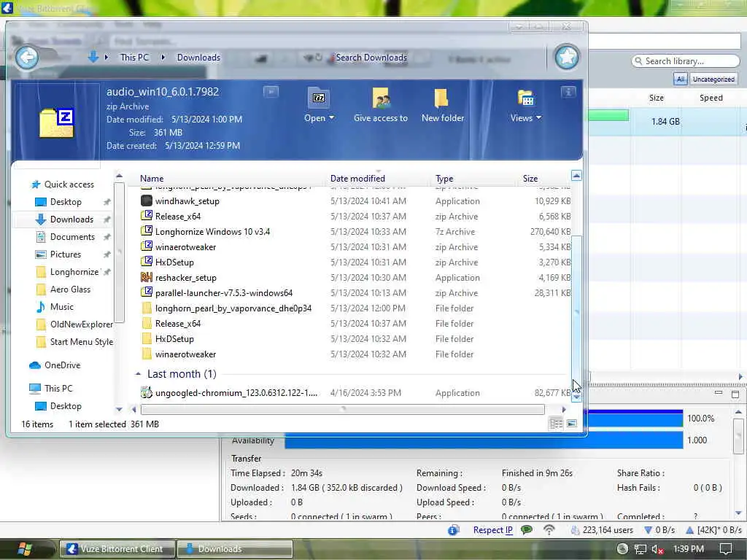Click the This PC breadcrumb
747x560 pixels.
pyautogui.click(x=134, y=57)
